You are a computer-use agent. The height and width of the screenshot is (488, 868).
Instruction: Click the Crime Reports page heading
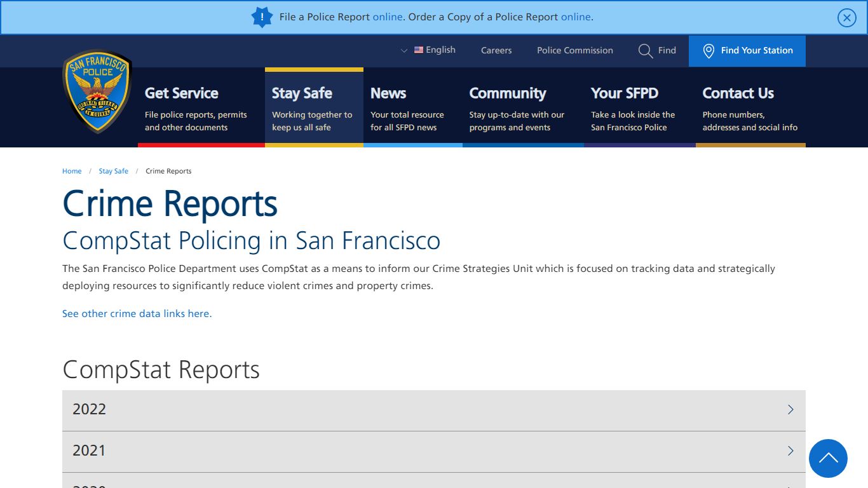170,204
